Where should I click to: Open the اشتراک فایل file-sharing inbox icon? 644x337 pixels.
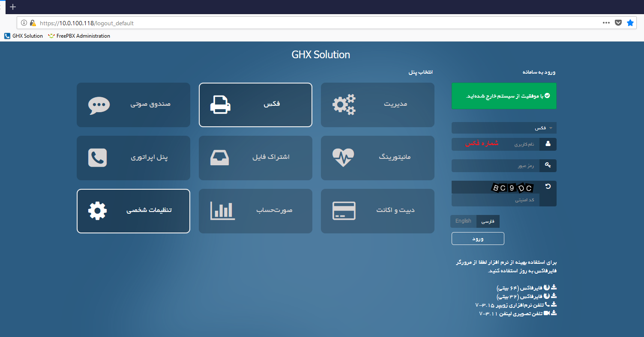click(x=220, y=158)
